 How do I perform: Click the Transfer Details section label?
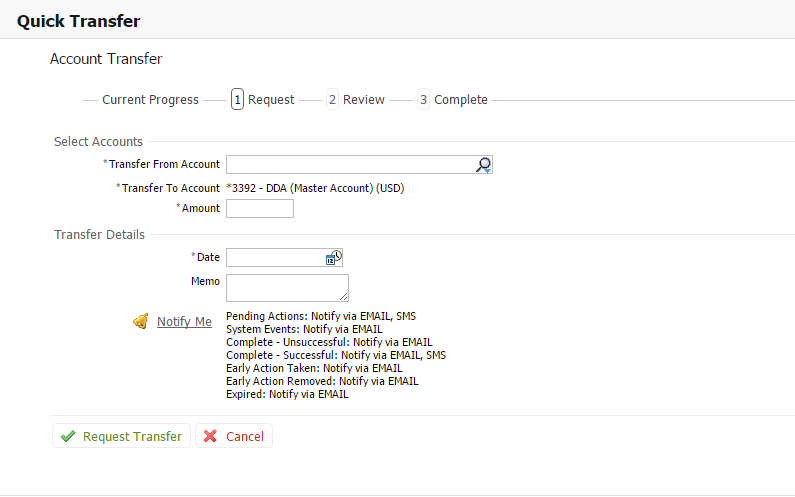pos(99,235)
